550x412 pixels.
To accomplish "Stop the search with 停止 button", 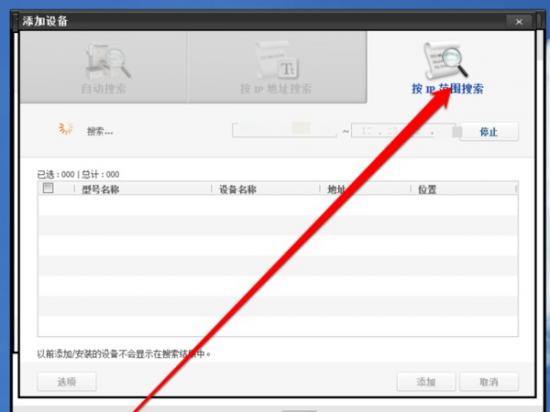I will coord(489,132).
